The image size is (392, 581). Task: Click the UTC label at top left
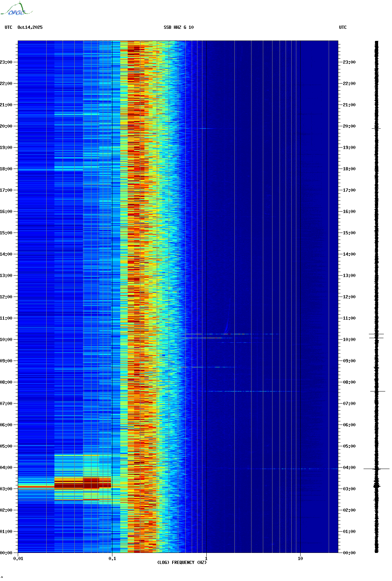pyautogui.click(x=9, y=27)
